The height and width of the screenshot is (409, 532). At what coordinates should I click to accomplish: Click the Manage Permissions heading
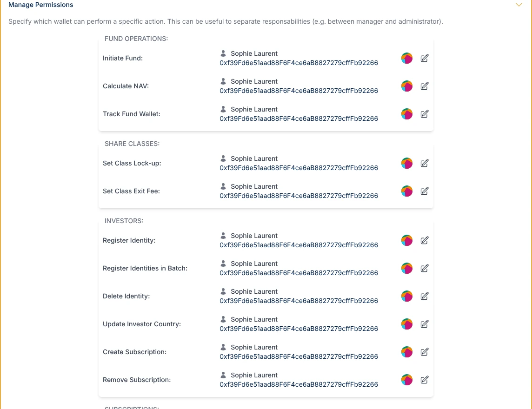click(41, 5)
